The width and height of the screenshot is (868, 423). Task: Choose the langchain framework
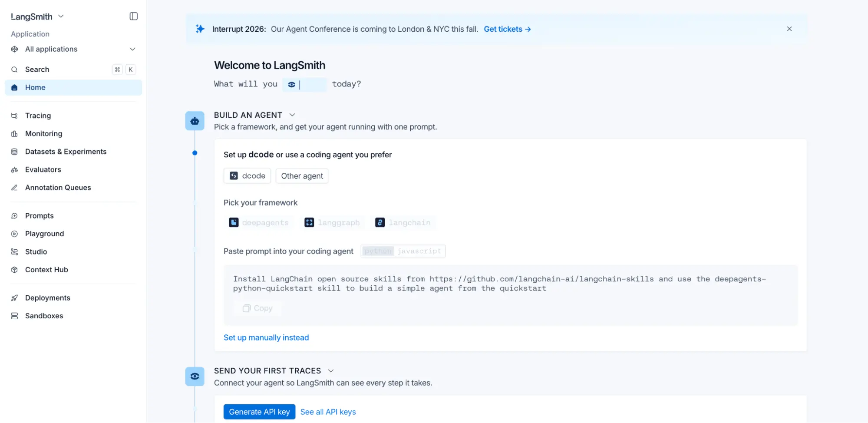pyautogui.click(x=403, y=223)
